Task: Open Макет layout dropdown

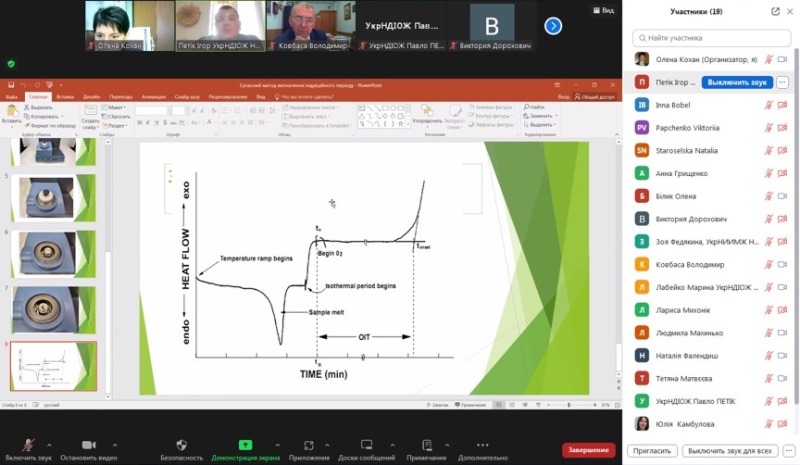Action: (114, 107)
